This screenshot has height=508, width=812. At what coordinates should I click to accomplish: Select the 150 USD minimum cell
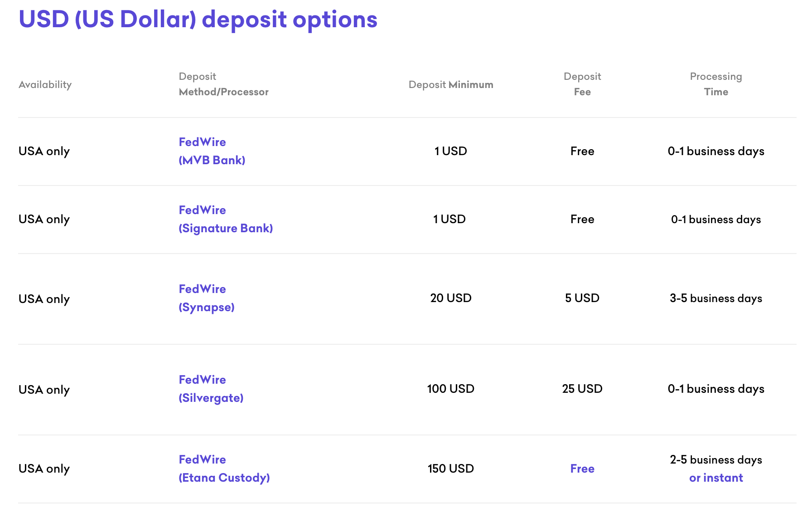coord(451,469)
